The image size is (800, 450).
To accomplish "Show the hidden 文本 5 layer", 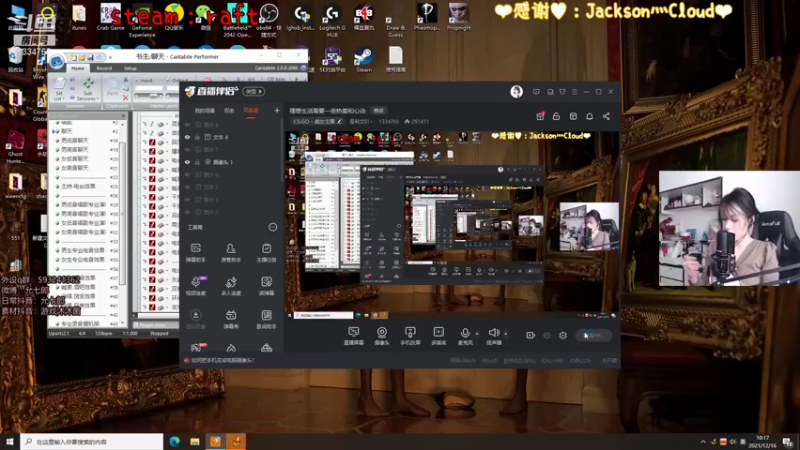I will click(x=187, y=187).
